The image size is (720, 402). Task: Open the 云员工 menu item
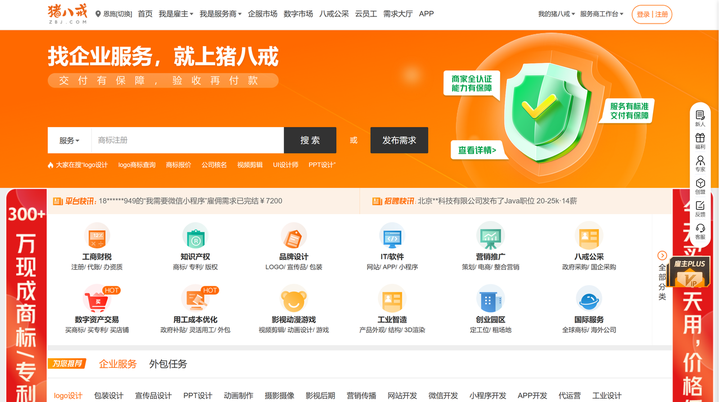point(366,14)
